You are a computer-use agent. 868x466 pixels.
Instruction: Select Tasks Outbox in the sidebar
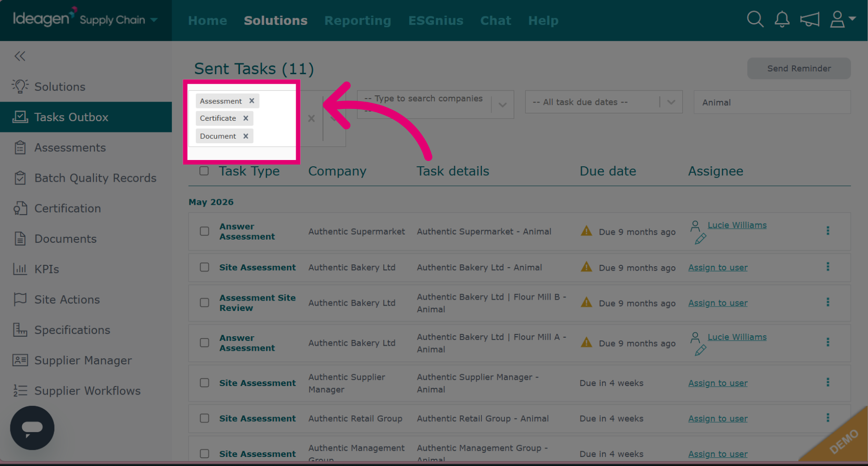[86, 117]
